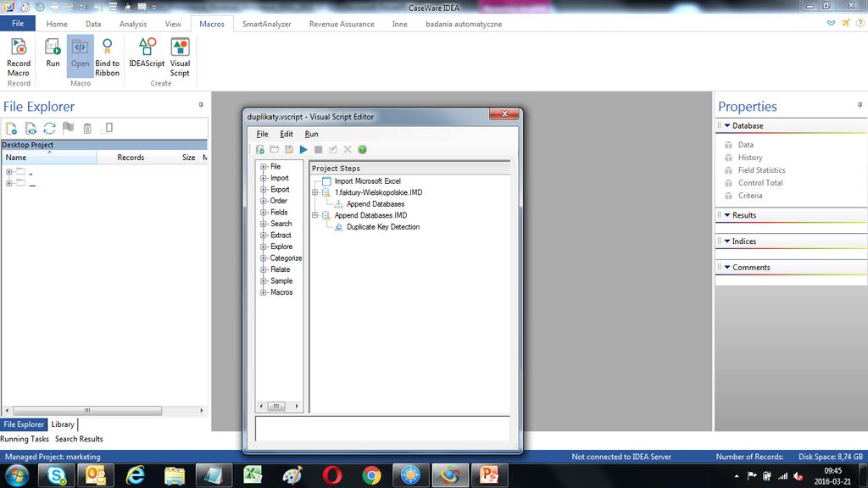This screenshot has height=488, width=868.
Task: Switch to the Analysis ribbon tab
Action: point(133,24)
